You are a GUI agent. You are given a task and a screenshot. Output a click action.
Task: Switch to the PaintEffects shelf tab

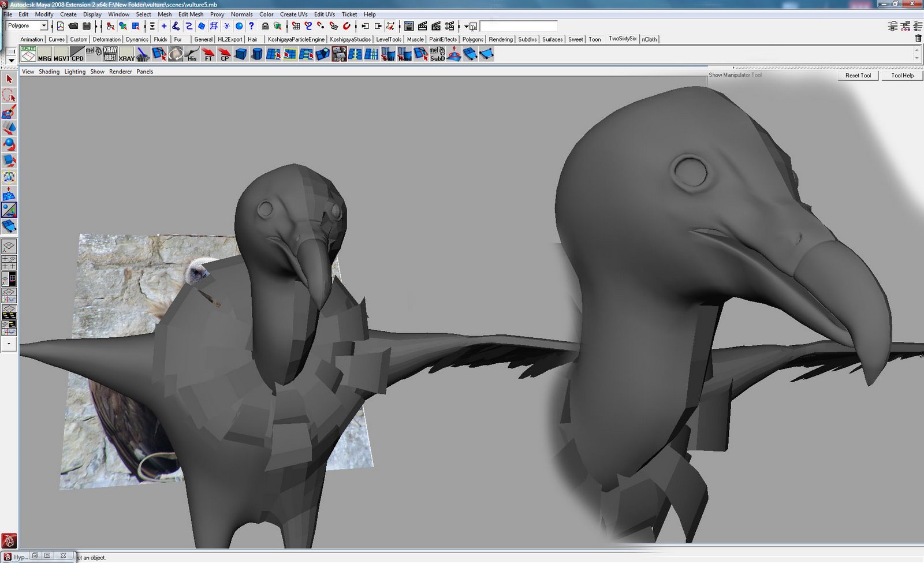click(443, 39)
